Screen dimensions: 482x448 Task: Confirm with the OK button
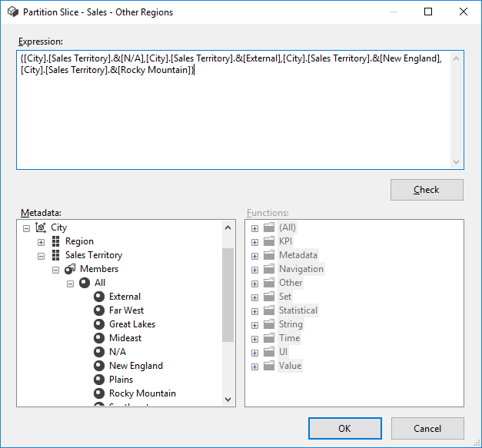point(344,428)
